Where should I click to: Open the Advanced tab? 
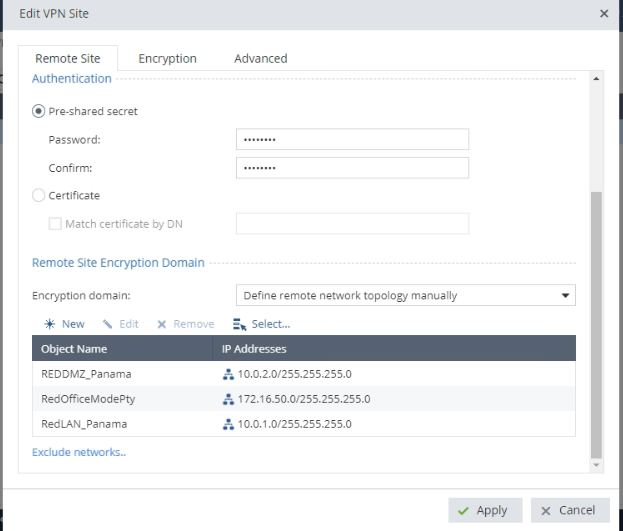tap(260, 59)
